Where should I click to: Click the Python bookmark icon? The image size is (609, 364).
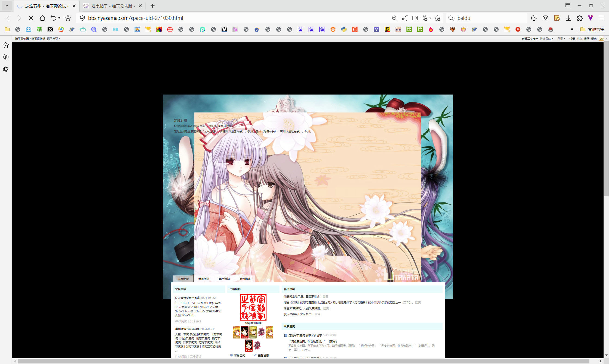[x=344, y=29]
